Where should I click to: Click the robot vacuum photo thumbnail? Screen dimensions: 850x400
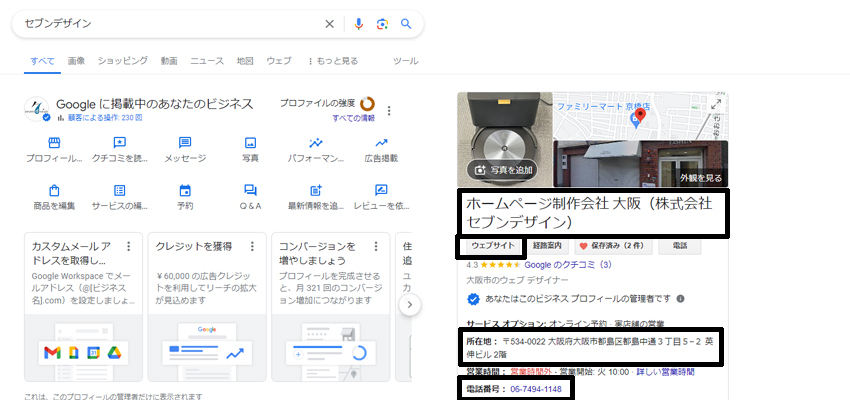tap(505, 139)
